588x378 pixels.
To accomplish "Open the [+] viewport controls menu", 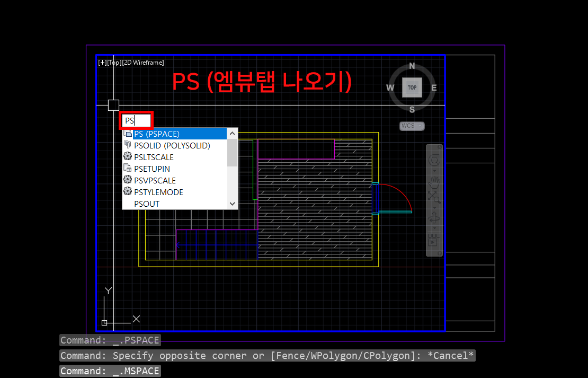I will pos(102,63).
